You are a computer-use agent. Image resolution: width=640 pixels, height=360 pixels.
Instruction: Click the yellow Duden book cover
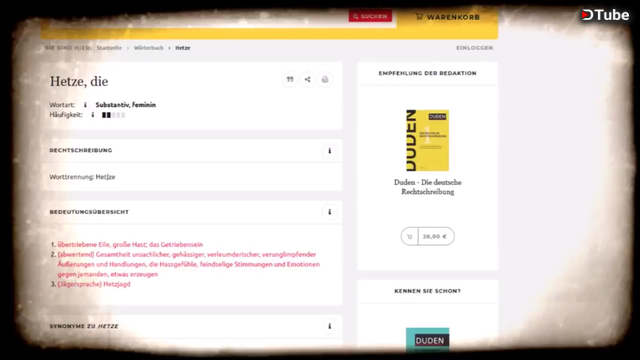tap(427, 140)
